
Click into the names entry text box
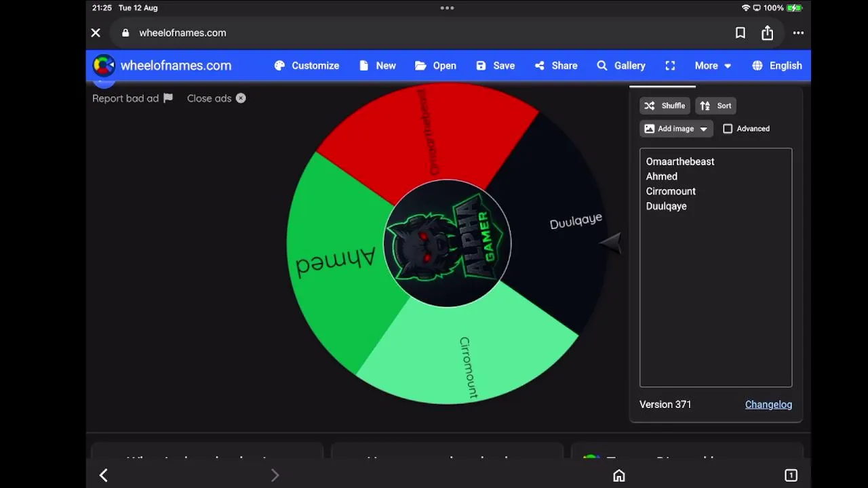(x=715, y=268)
